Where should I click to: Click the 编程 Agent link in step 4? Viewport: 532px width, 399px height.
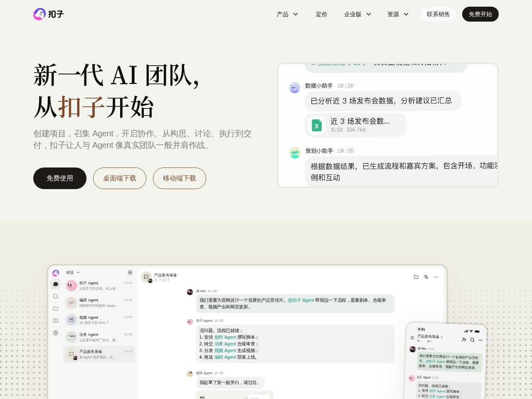225,357
